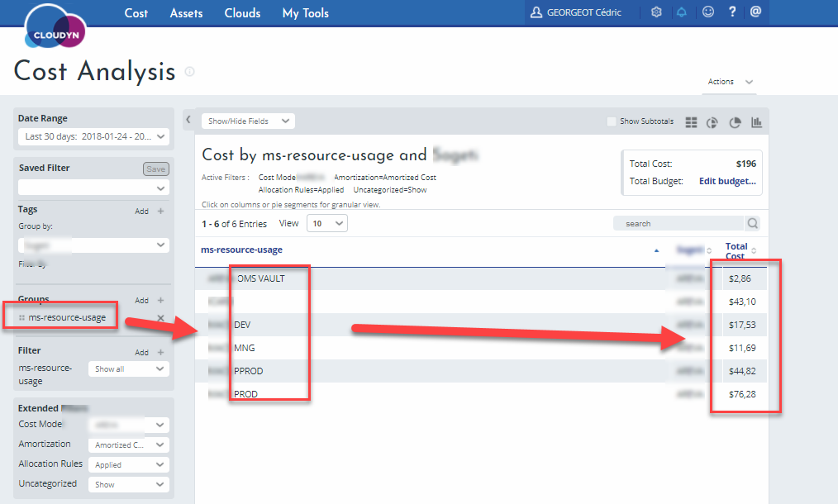Click info icon beside Cost Analysis title
The image size is (838, 504).
tap(190, 71)
